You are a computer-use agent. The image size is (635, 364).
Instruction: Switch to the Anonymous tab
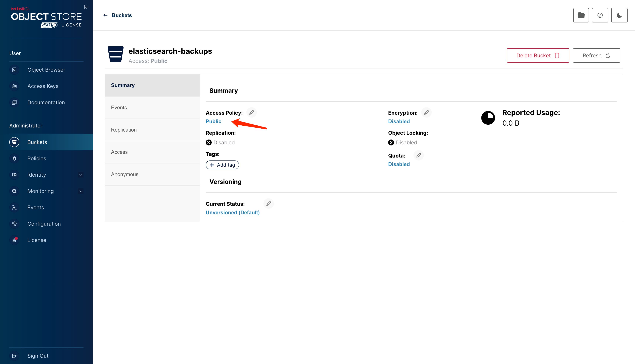click(x=125, y=174)
